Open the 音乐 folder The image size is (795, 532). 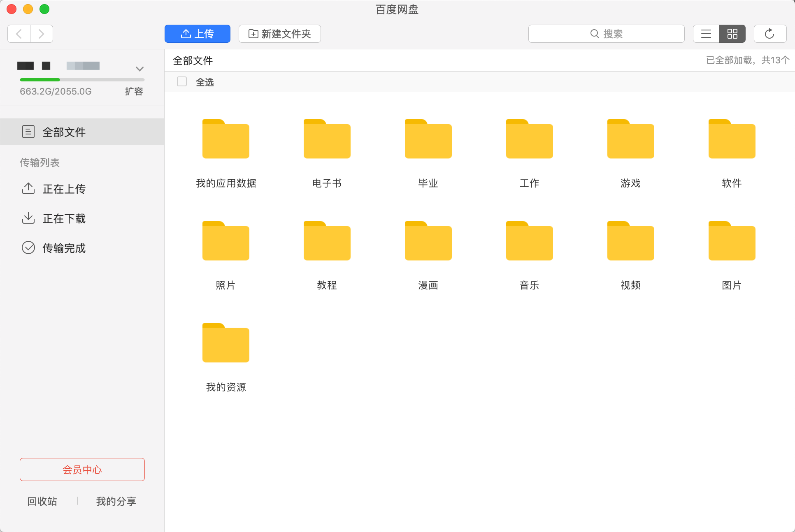click(529, 241)
